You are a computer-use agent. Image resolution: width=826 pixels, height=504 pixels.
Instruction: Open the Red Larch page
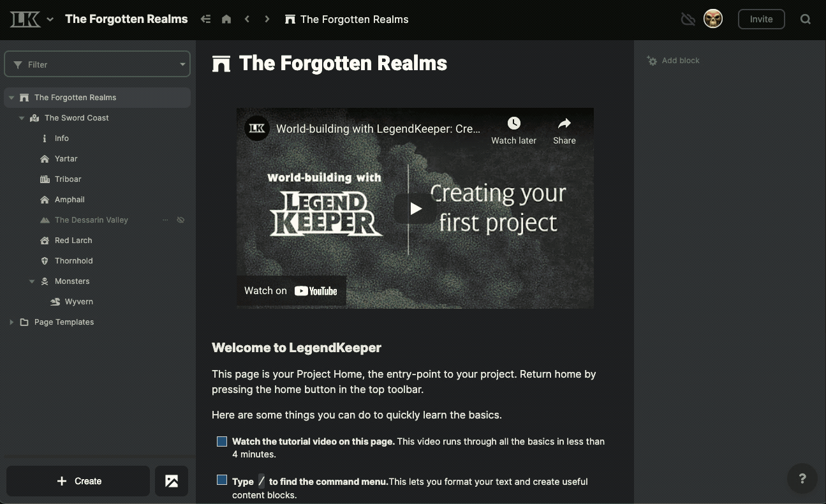pyautogui.click(x=73, y=241)
